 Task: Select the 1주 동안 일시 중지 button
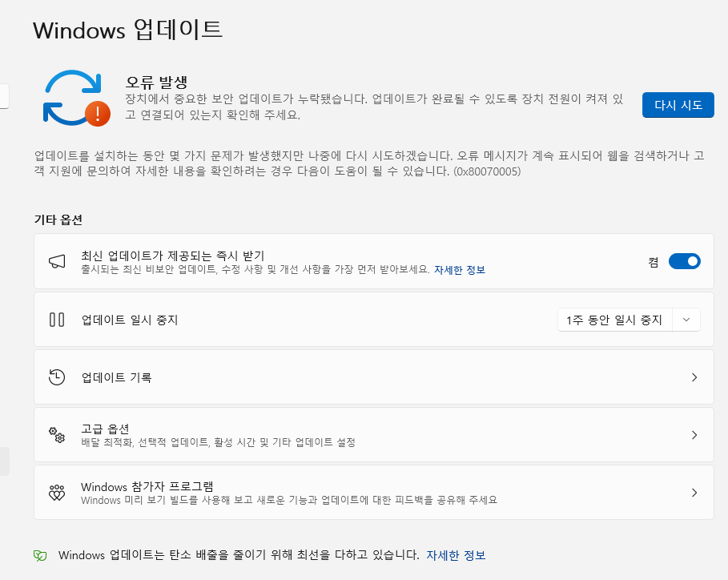pos(614,320)
